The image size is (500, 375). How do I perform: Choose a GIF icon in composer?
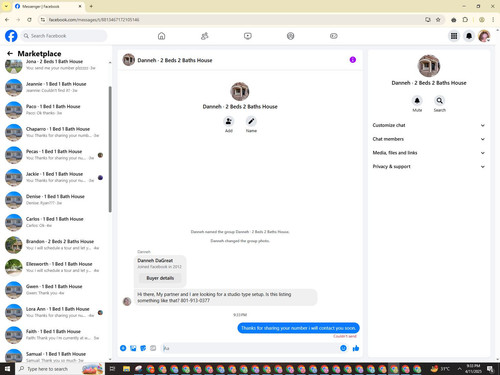click(153, 348)
